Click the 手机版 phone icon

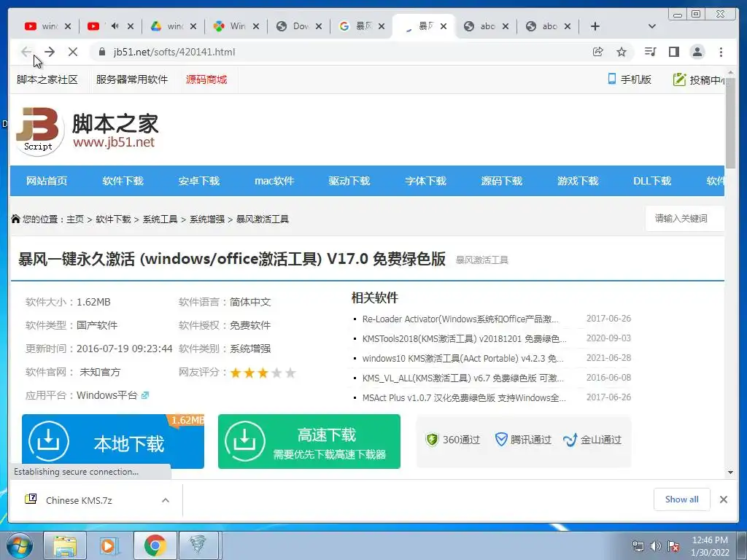point(612,79)
